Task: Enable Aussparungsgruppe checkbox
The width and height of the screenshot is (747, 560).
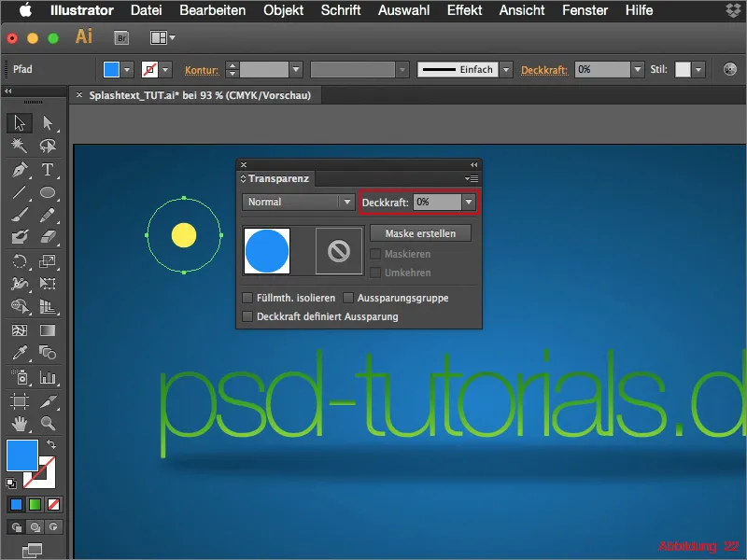Action: click(x=348, y=298)
